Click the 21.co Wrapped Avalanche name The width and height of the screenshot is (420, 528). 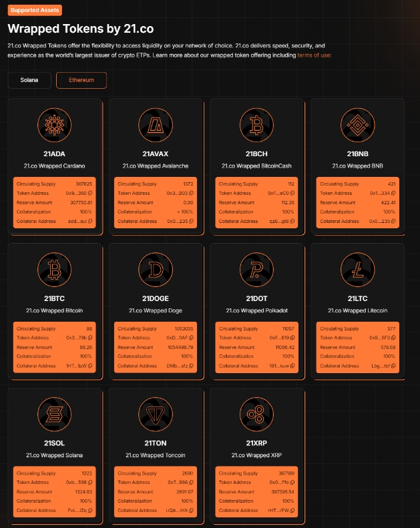(x=156, y=166)
